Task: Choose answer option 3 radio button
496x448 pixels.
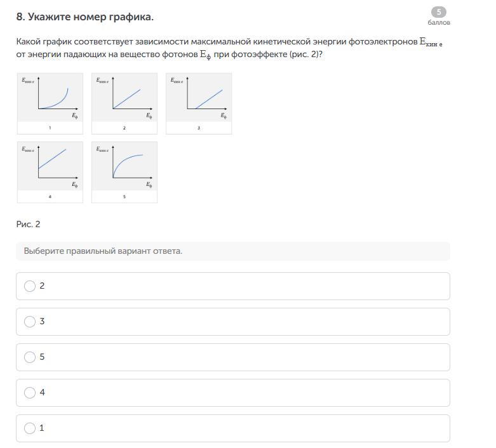Action: click(x=30, y=322)
